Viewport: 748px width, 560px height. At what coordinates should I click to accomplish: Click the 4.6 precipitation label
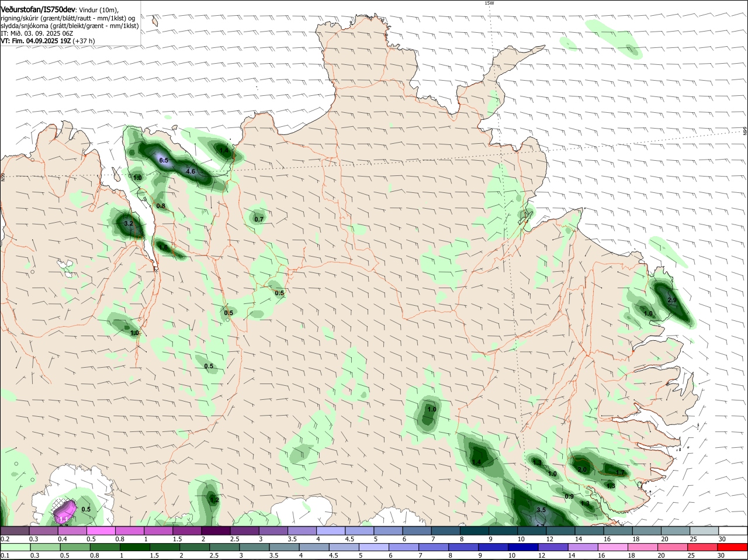(191, 171)
